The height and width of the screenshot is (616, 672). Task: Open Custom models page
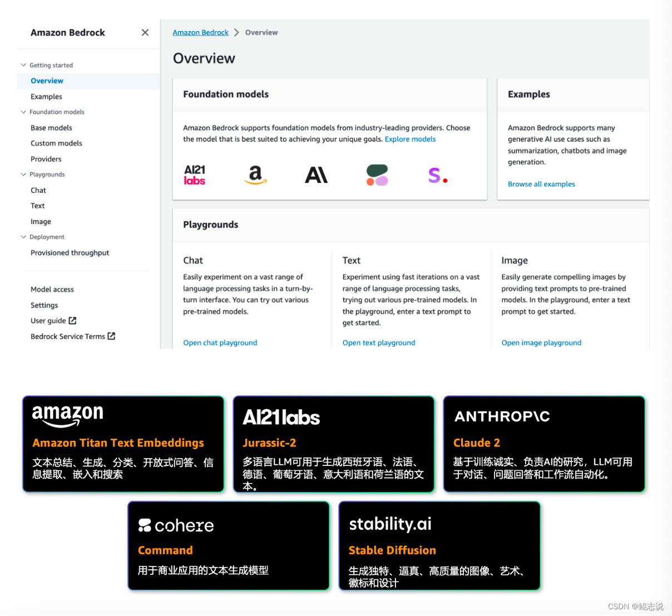(56, 143)
